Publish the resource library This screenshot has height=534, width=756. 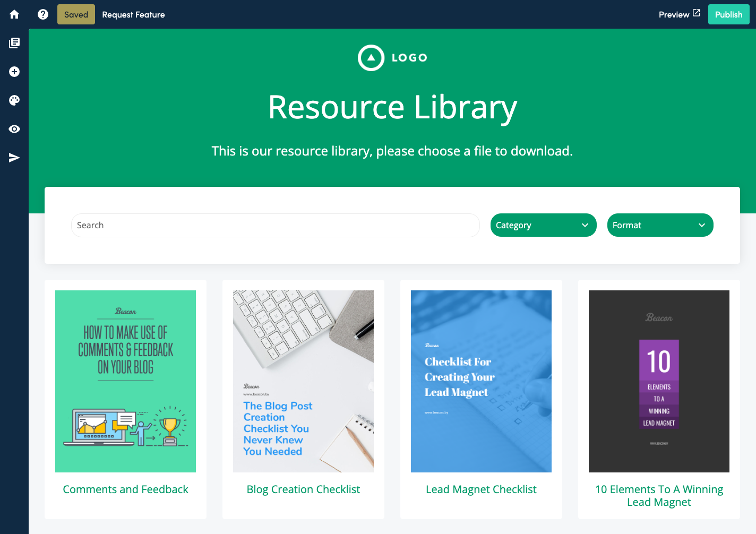click(728, 14)
